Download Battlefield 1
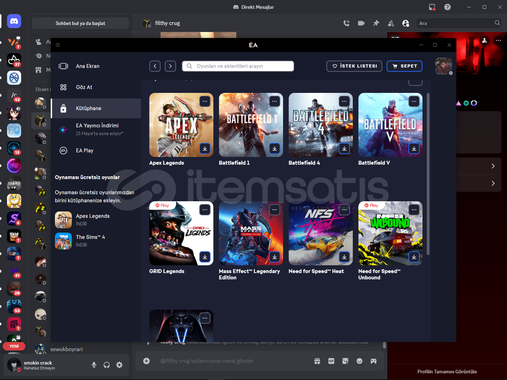The height and width of the screenshot is (380, 507). click(274, 148)
